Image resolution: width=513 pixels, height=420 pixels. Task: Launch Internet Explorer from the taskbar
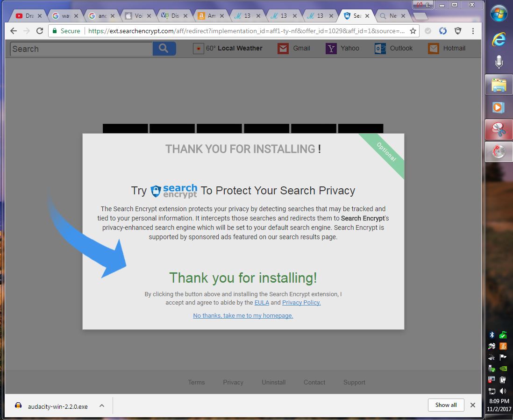pyautogui.click(x=499, y=39)
